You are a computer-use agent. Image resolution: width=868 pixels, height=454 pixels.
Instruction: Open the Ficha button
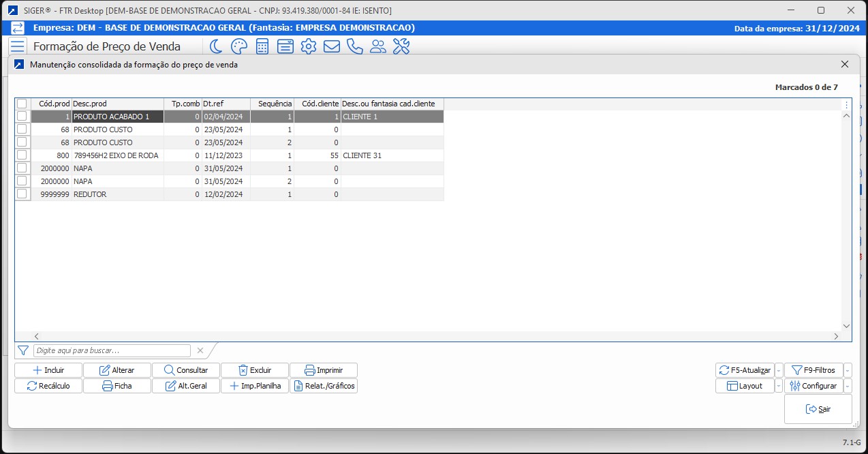tap(117, 386)
